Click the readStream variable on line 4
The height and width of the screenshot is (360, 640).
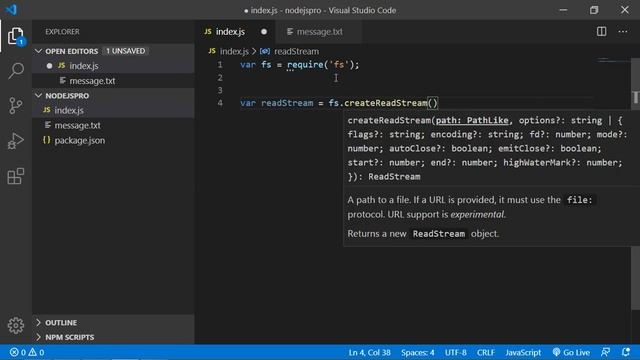(x=287, y=103)
